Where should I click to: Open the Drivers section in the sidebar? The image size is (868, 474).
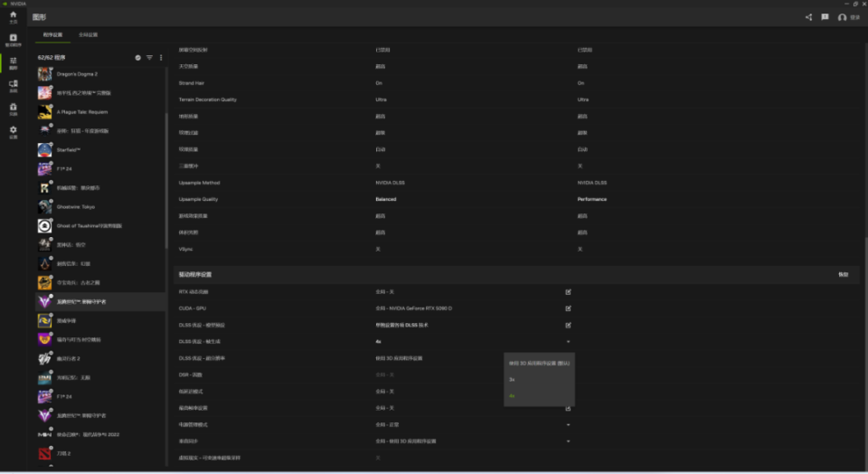(14, 40)
